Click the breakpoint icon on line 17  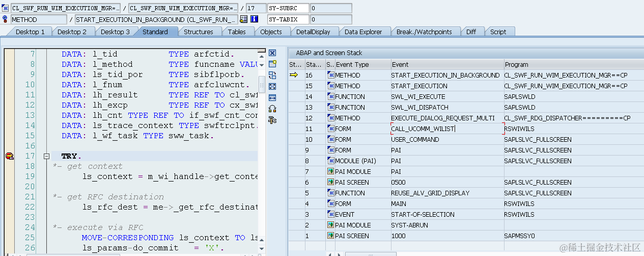click(x=9, y=156)
